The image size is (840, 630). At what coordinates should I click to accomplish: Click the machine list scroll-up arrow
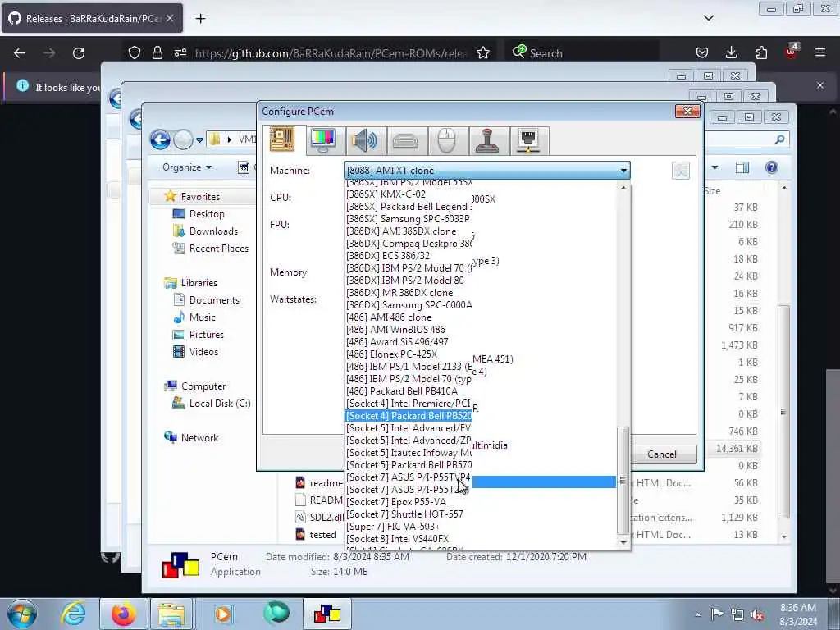click(x=623, y=188)
